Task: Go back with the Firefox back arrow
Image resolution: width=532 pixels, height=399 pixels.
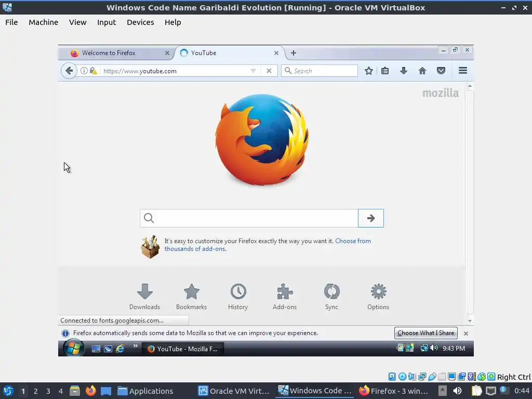Action: [69, 71]
